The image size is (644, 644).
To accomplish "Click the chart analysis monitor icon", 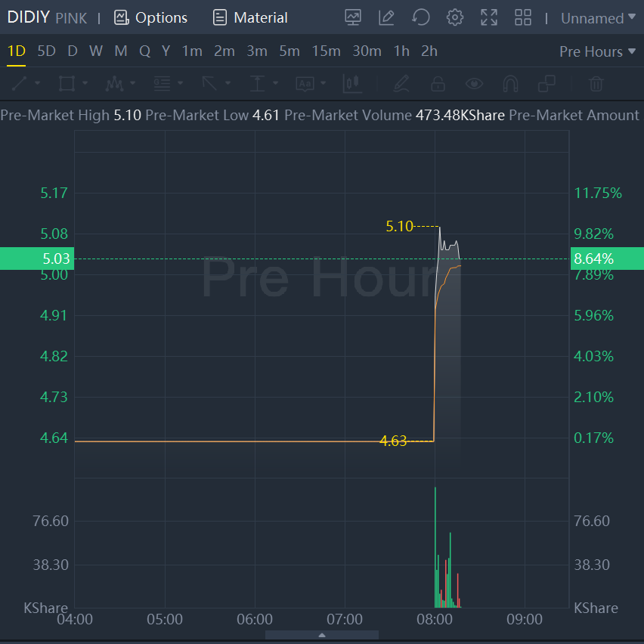I will [x=353, y=17].
